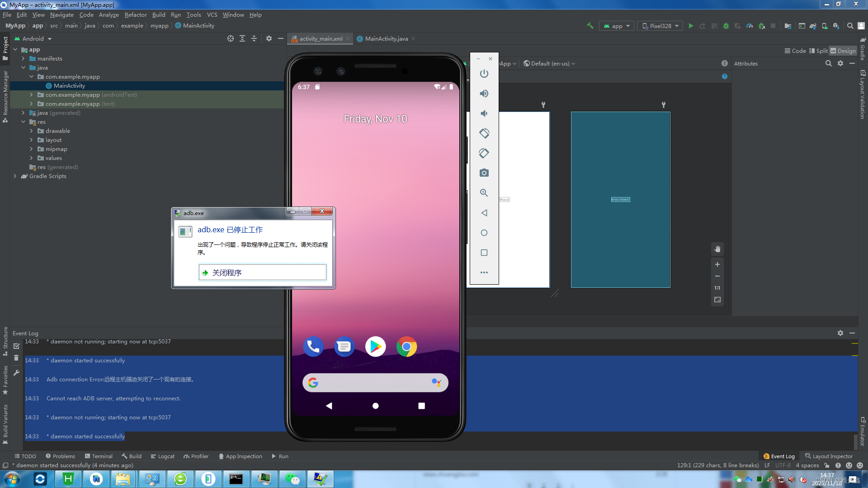Zoom out the design surface minus button
868x488 pixels.
(717, 276)
